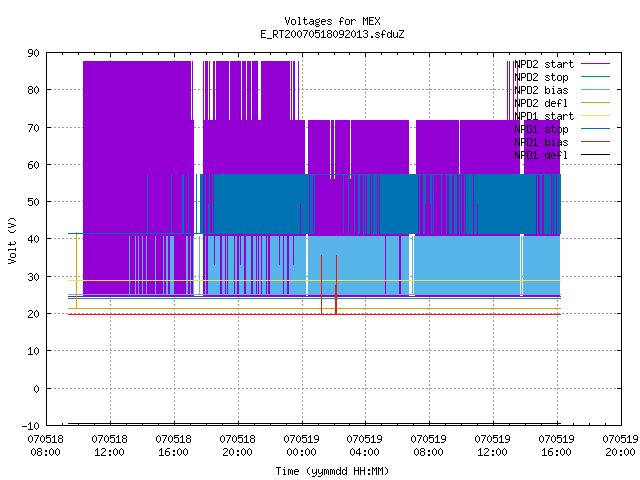Click the y-axis tick label 30

tap(33, 277)
